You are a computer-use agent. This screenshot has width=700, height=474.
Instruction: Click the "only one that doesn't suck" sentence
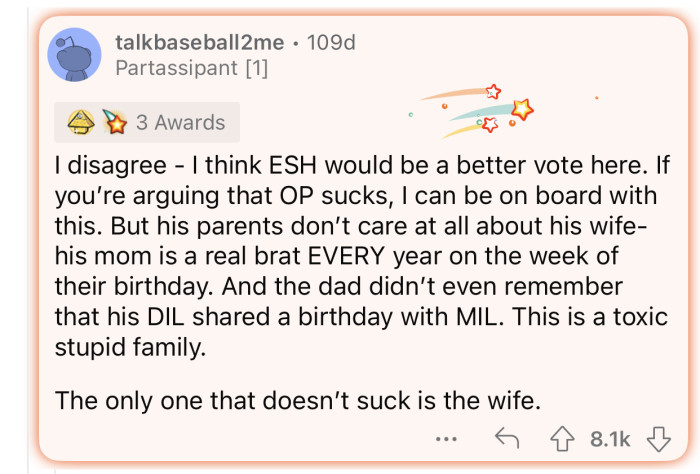pyautogui.click(x=297, y=401)
